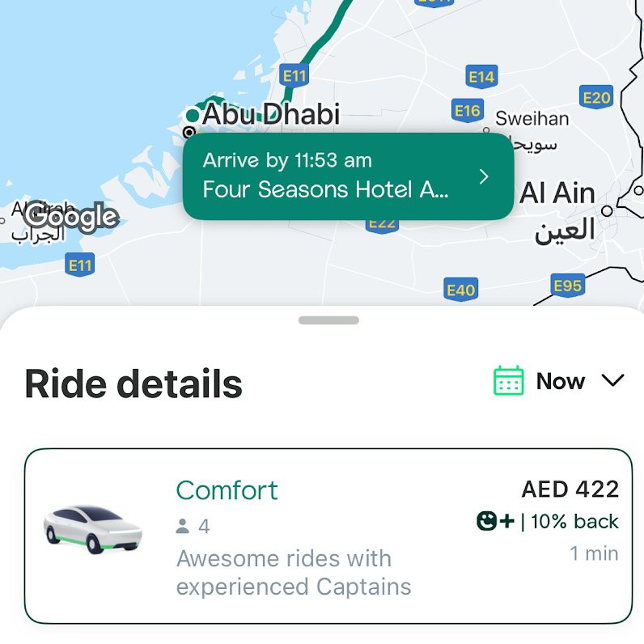Tap the passenger capacity person icon
The height and width of the screenshot is (644, 644).
[x=182, y=526]
